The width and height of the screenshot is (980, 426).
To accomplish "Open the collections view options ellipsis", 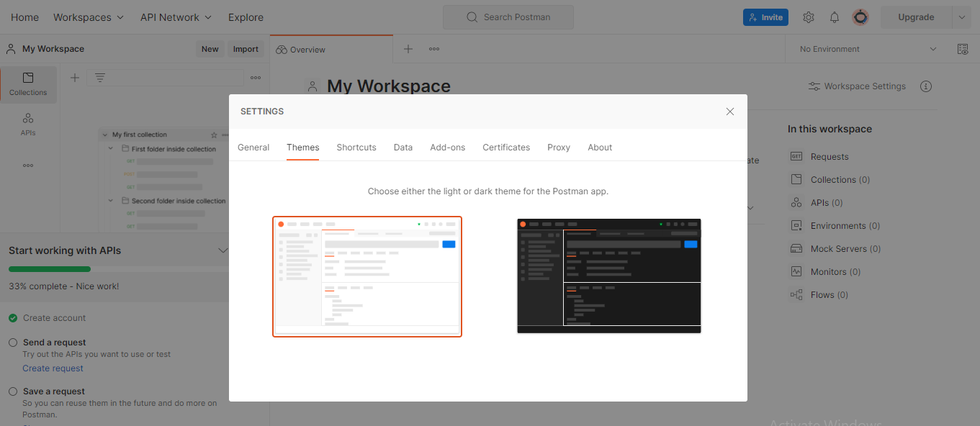I will pyautogui.click(x=256, y=78).
